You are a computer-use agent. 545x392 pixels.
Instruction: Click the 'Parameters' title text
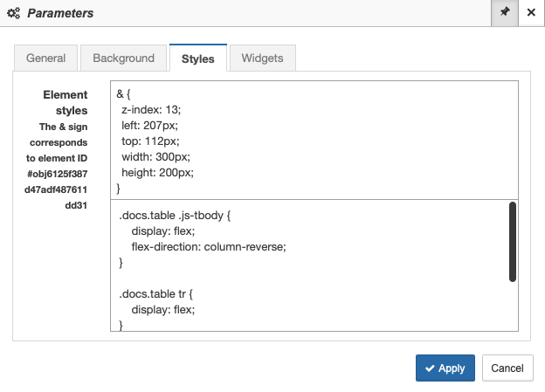click(x=60, y=13)
